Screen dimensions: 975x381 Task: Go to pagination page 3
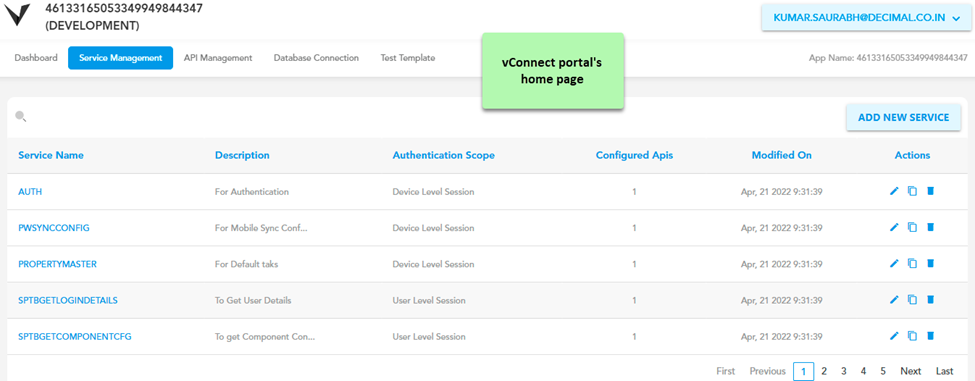[x=844, y=371]
